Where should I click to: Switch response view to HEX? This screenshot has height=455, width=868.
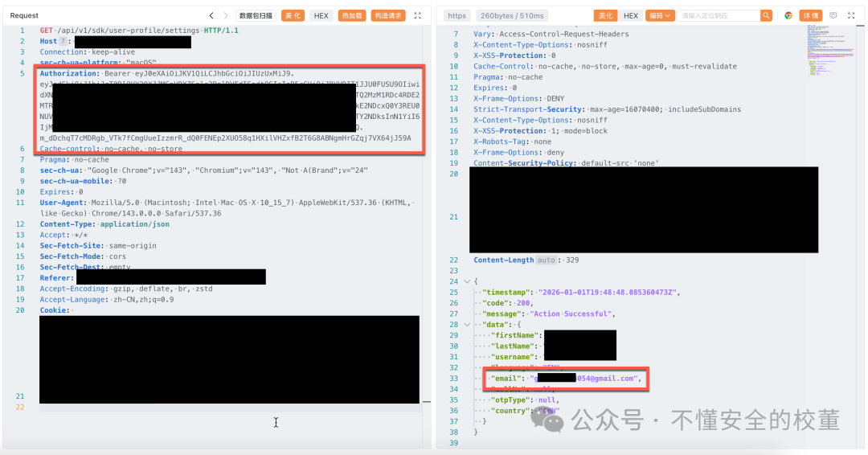[631, 15]
